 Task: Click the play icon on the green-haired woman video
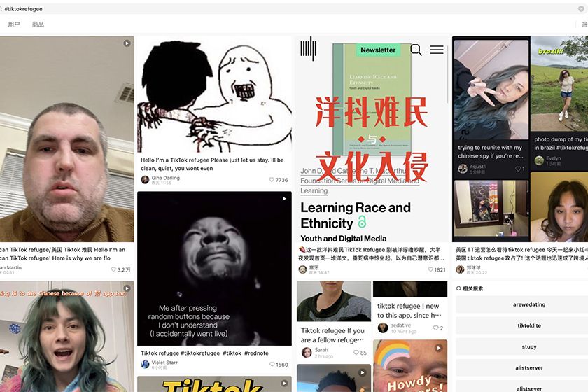point(127,288)
